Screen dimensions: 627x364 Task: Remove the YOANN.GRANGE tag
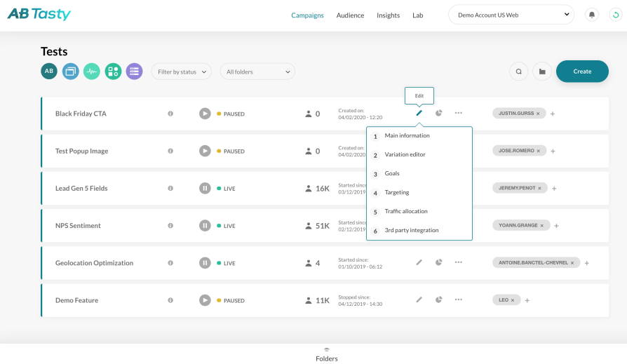[542, 226]
